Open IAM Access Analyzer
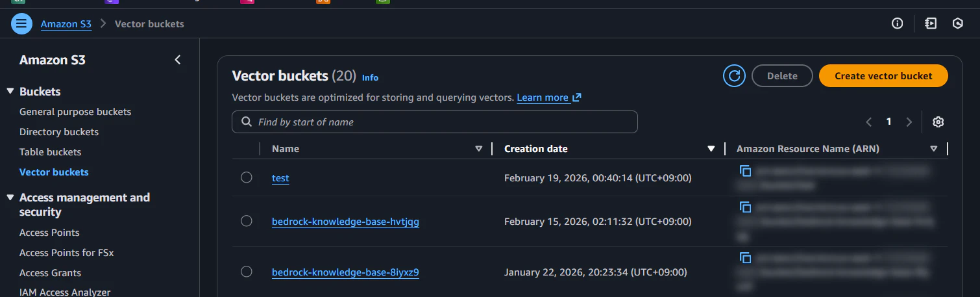 coord(65,292)
